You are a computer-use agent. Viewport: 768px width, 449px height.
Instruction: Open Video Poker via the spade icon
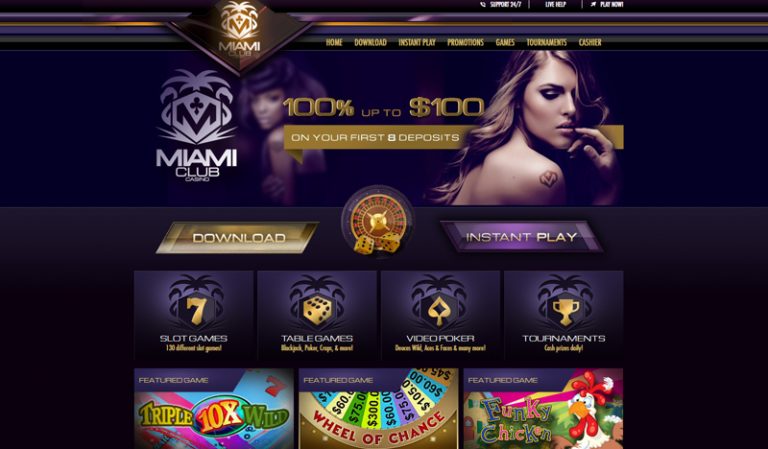[439, 311]
